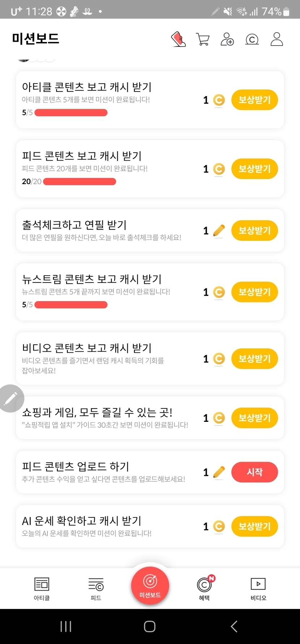
Task: Claim reward for 아티클 콘텐츠 mission
Action: pyautogui.click(x=254, y=100)
